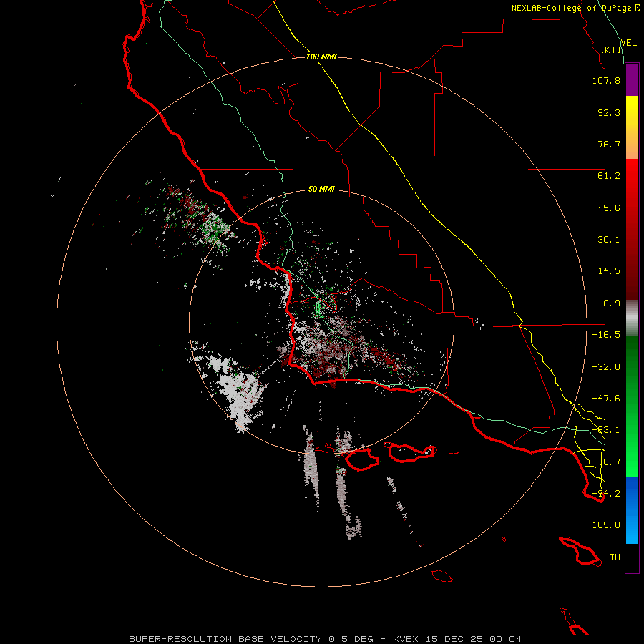The width and height of the screenshot is (644, 644).
Task: Click the 50 NMI range ring label
Action: pos(321,190)
